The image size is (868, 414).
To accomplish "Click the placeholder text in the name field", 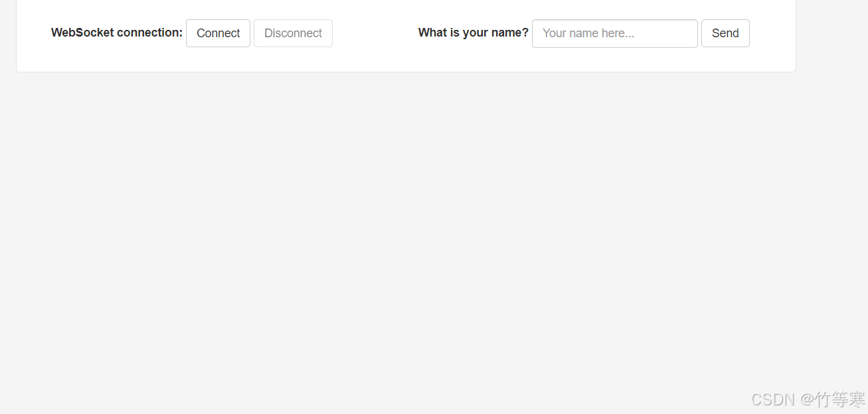I will [588, 33].
